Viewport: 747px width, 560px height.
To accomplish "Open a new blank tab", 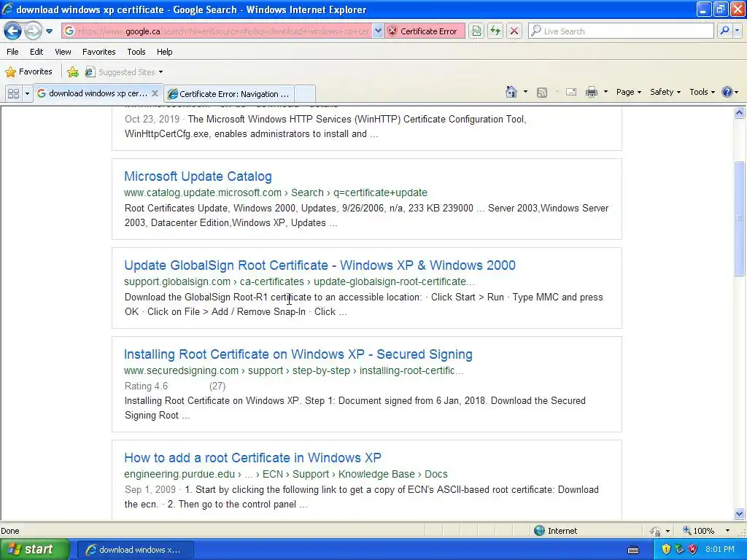I will [x=305, y=94].
